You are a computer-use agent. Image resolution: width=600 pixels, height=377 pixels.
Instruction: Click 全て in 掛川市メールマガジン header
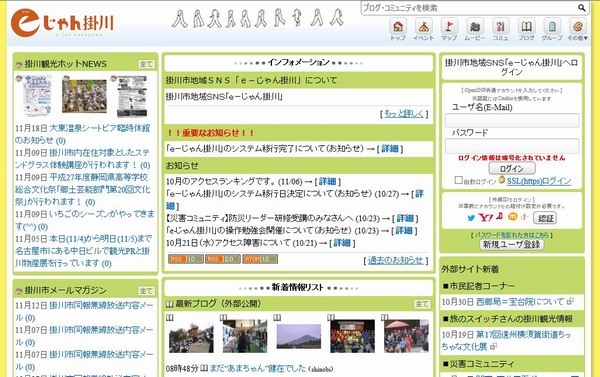(x=146, y=291)
